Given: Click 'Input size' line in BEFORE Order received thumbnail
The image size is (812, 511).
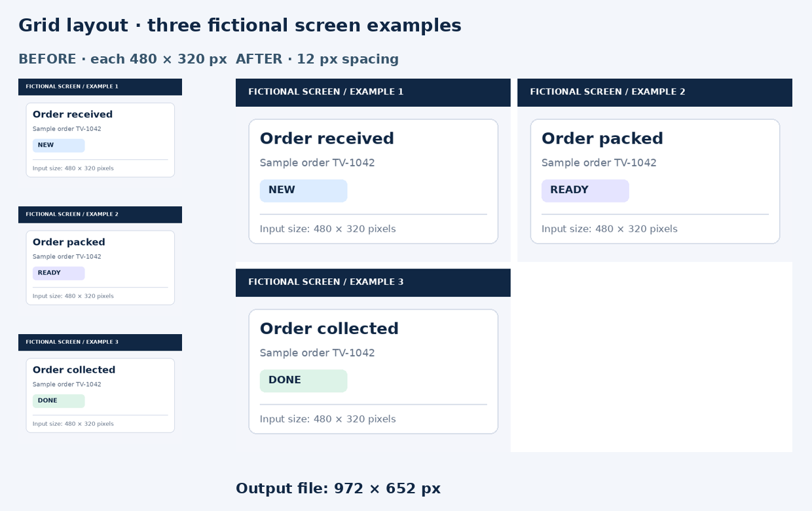Looking at the screenshot, I should 73,168.
